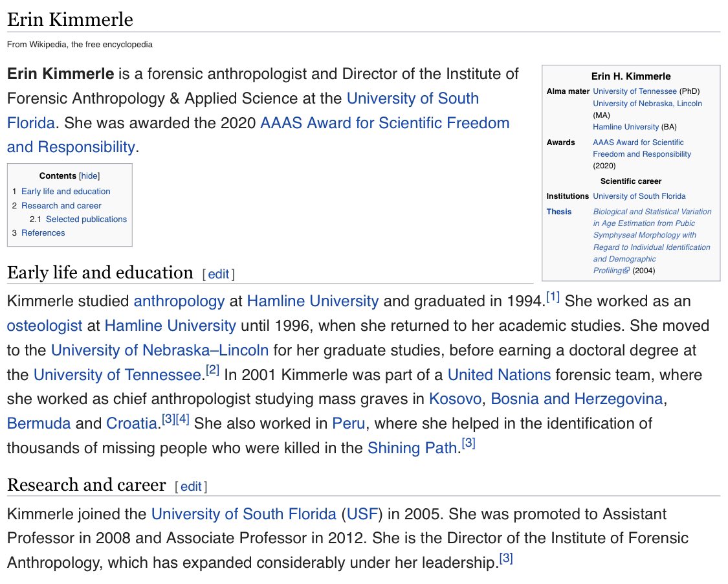Open AAAS Award for Scientific Freedom intro link

click(x=385, y=123)
